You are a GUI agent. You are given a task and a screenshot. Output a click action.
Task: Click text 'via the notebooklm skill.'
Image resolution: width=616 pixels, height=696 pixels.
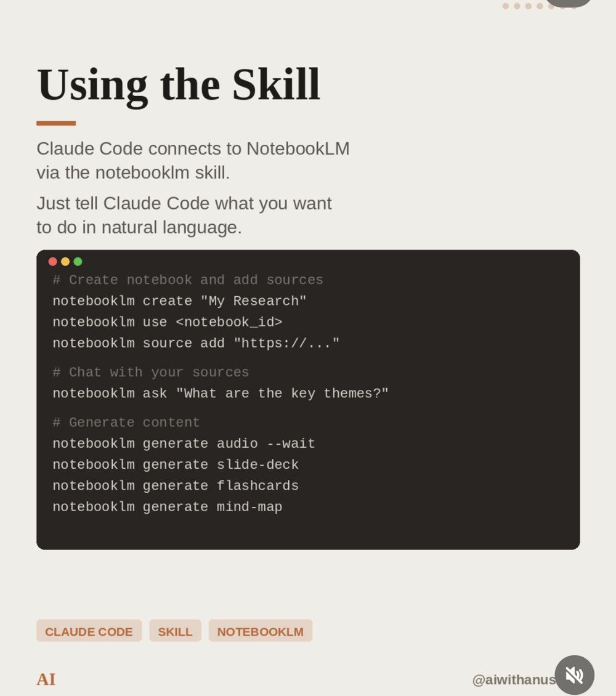[x=133, y=172]
